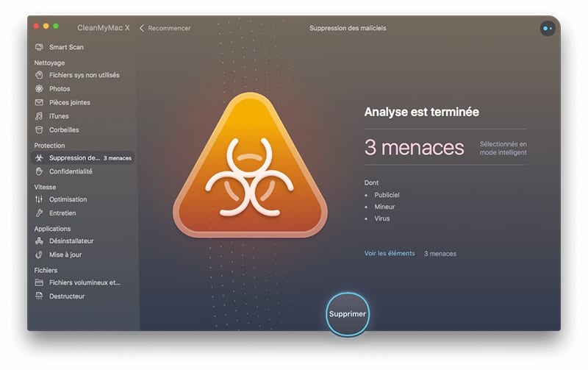This screenshot has width=588, height=370.
Task: Click the Destructeur shredder icon
Action: coord(39,296)
